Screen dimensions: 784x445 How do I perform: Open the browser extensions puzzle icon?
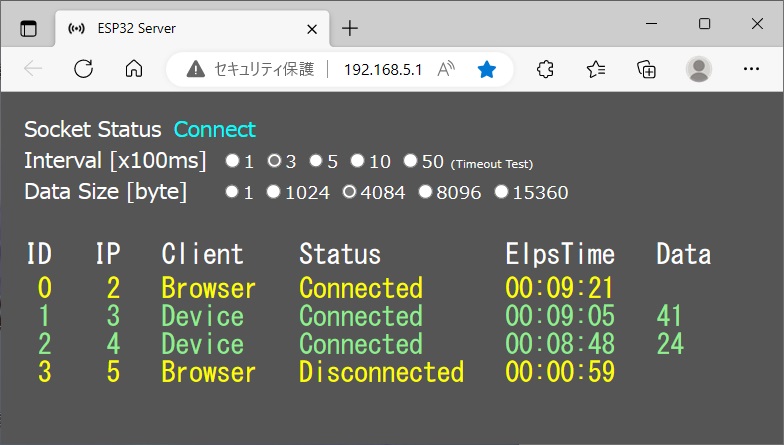[x=545, y=69]
